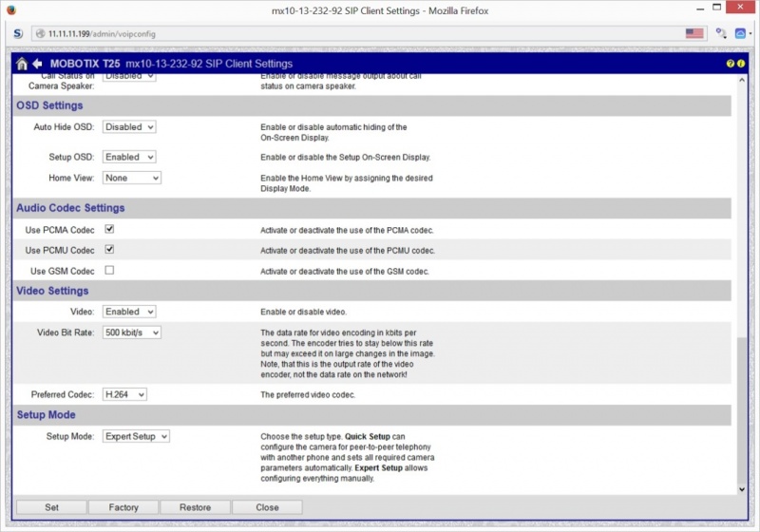Image resolution: width=760 pixels, height=532 pixels.
Task: Open the help question mark icon
Action: coord(730,64)
